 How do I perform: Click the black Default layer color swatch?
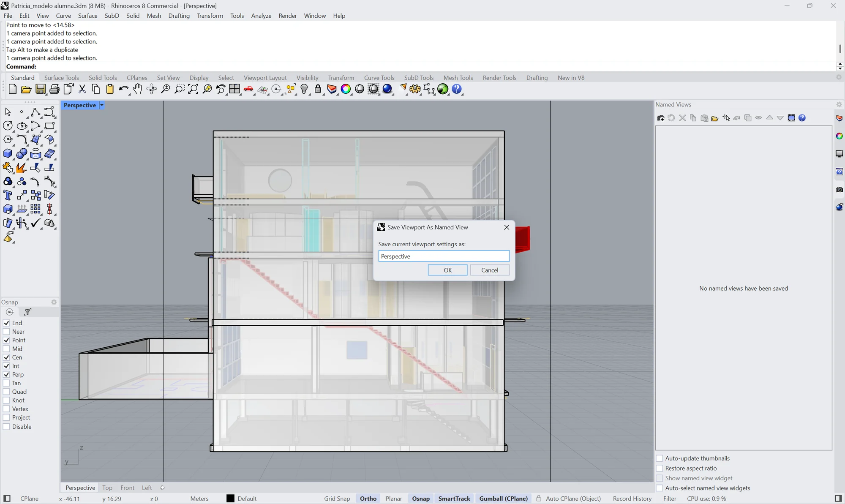tap(230, 499)
